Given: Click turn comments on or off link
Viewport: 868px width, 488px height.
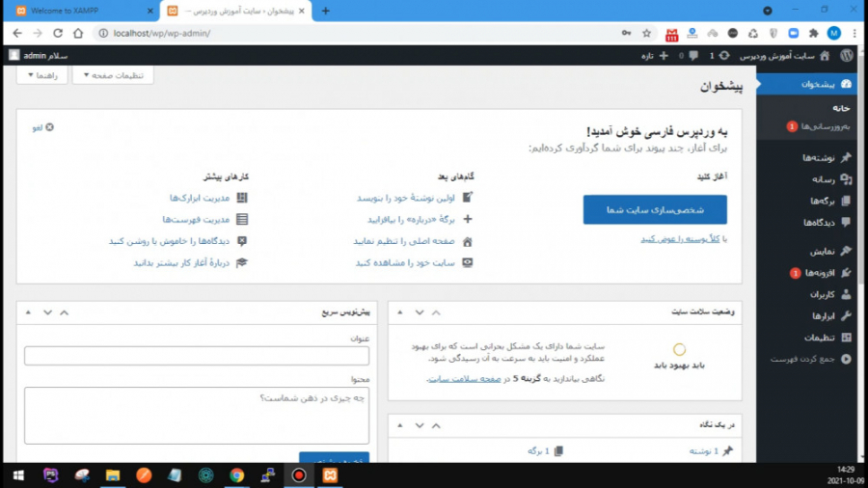Looking at the screenshot, I should point(169,241).
